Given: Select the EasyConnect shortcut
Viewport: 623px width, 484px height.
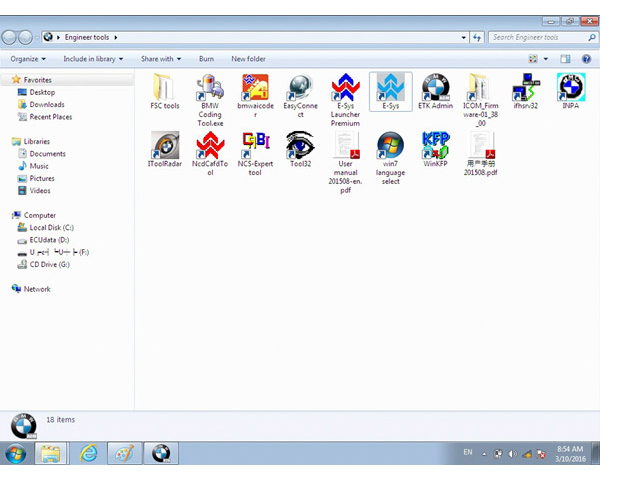Looking at the screenshot, I should 300,96.
